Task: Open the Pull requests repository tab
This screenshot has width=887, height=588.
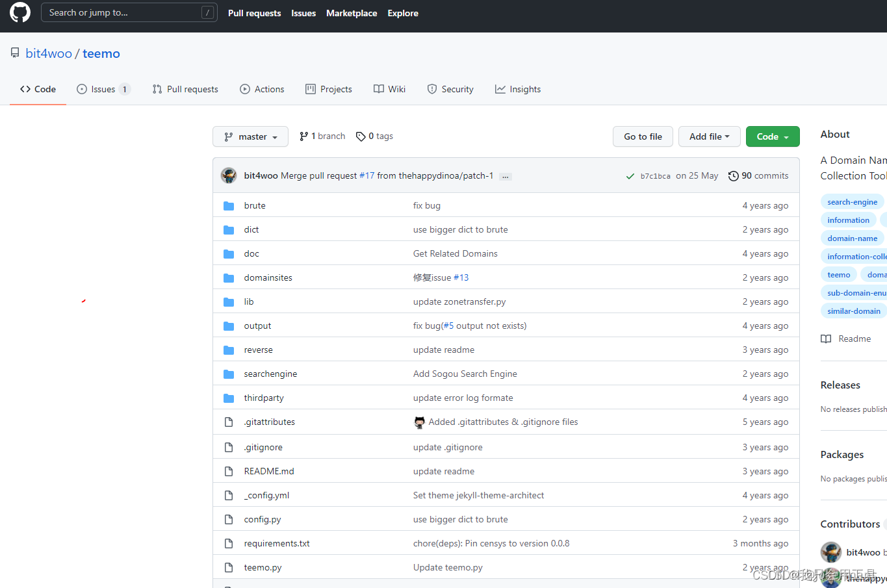Action: click(x=185, y=89)
